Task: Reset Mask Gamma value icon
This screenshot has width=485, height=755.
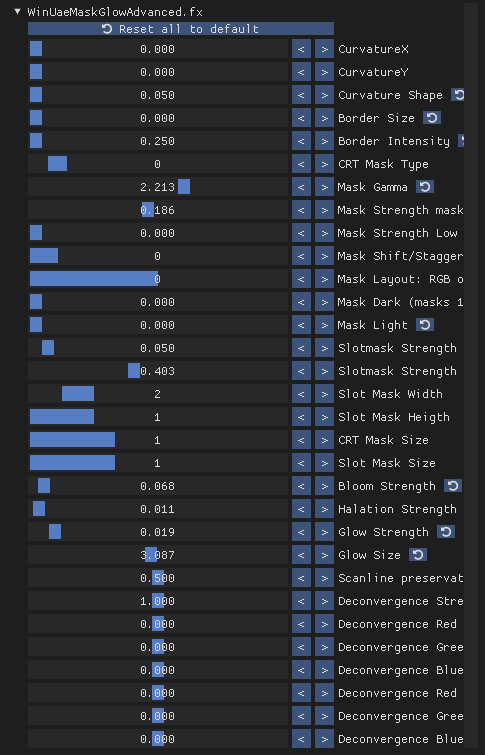Action: coord(425,187)
